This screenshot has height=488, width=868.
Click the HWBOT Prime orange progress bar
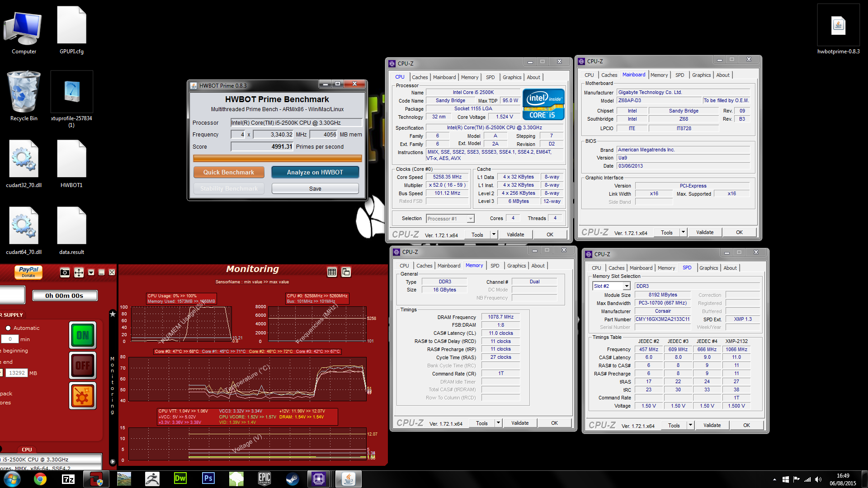pos(278,158)
